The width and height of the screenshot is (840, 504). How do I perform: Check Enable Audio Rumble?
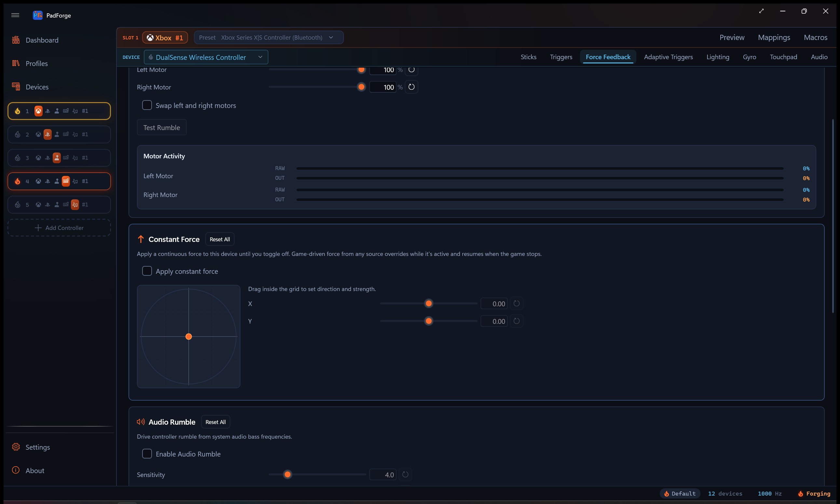pos(147,454)
